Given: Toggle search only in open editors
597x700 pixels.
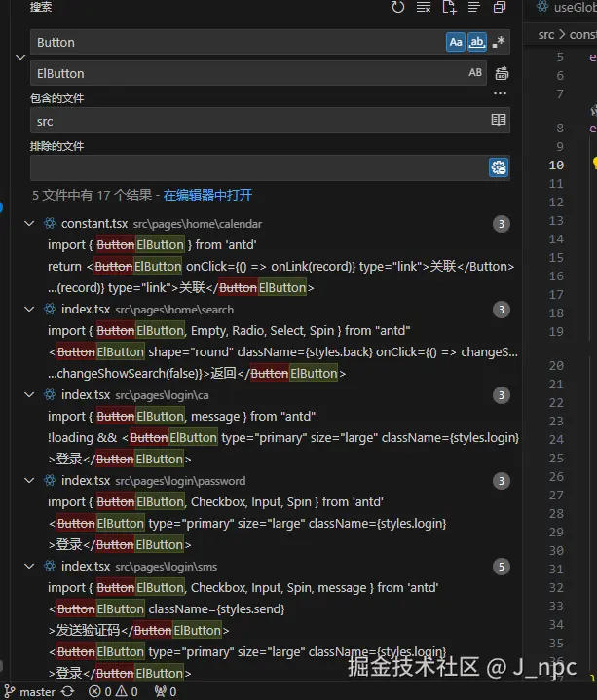Looking at the screenshot, I should point(499,120).
